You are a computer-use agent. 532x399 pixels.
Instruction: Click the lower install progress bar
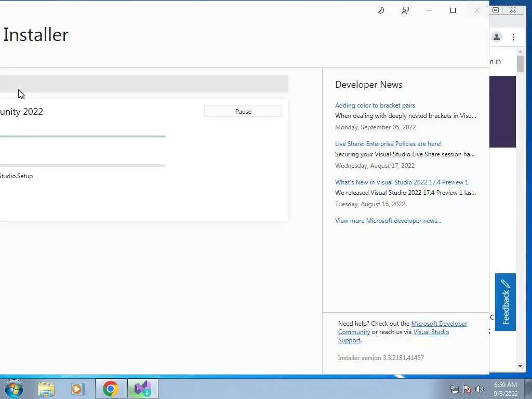pyautogui.click(x=83, y=166)
